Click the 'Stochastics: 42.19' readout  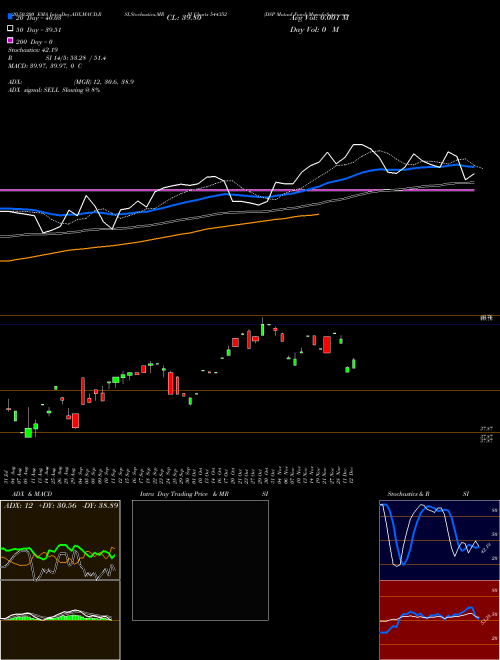[x=33, y=50]
